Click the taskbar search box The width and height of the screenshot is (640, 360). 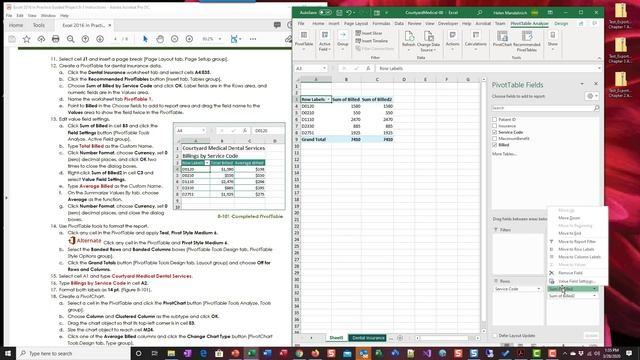[x=73, y=353]
